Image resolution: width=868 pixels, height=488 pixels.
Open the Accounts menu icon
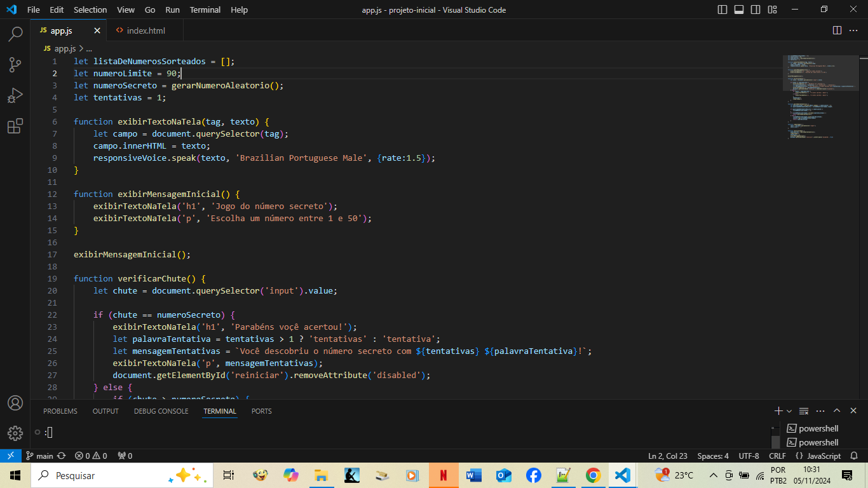point(15,403)
